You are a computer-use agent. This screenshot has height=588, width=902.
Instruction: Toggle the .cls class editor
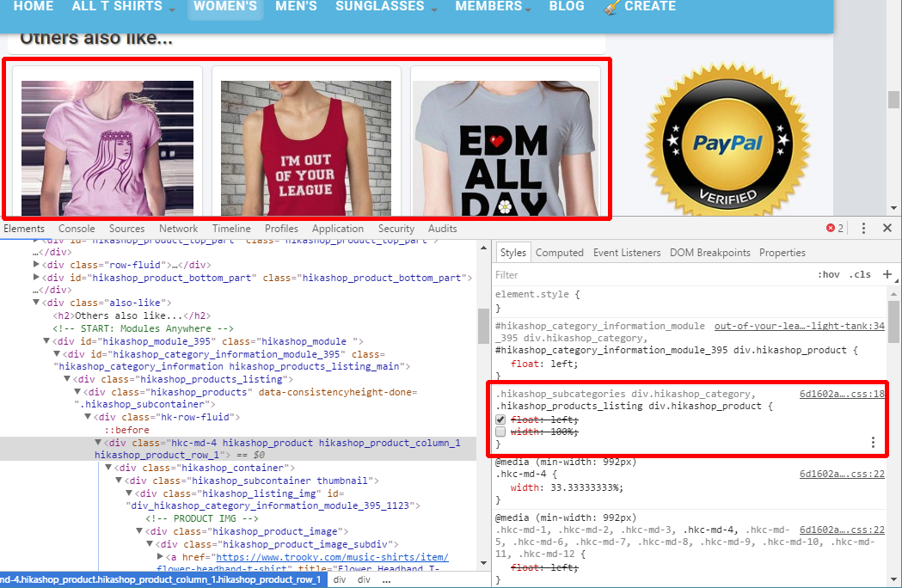(860, 274)
